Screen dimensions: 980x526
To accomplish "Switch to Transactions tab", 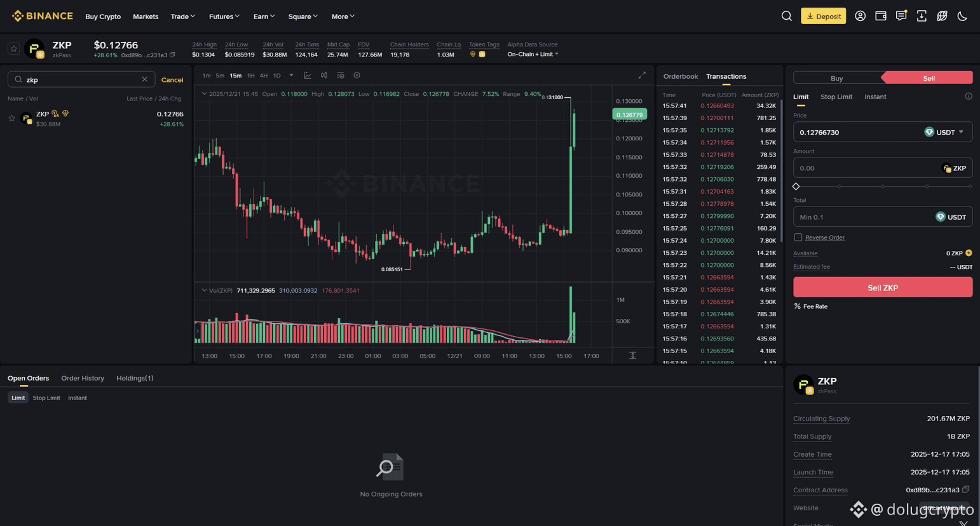I will point(726,76).
